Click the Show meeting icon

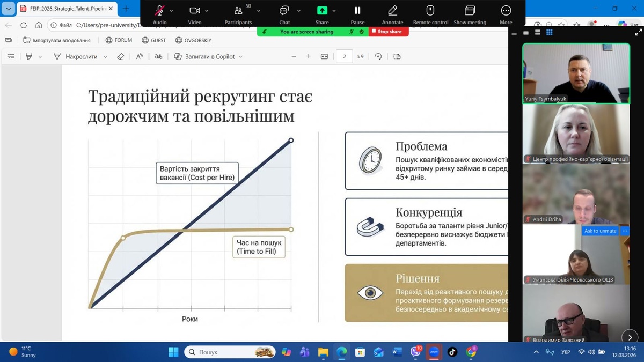[470, 11]
